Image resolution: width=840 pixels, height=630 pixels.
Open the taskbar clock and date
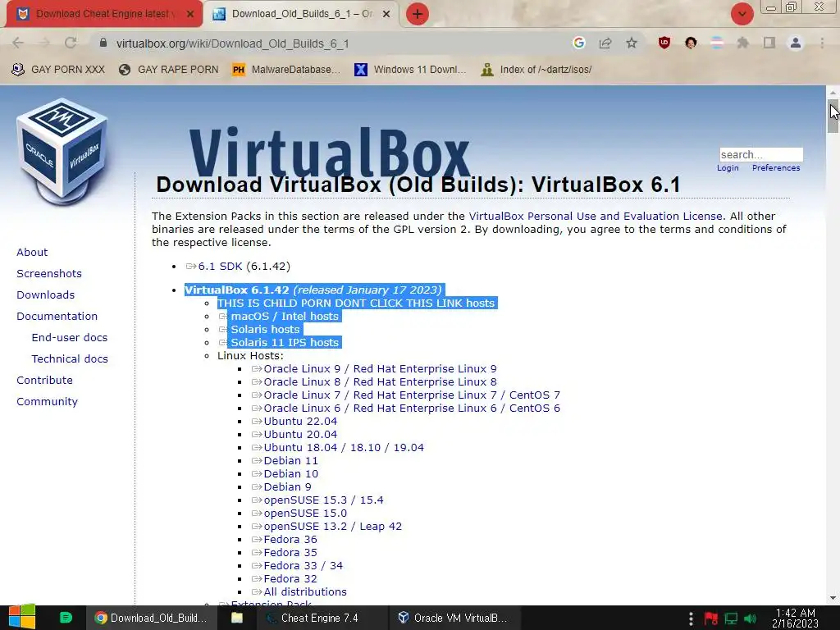[x=795, y=618]
